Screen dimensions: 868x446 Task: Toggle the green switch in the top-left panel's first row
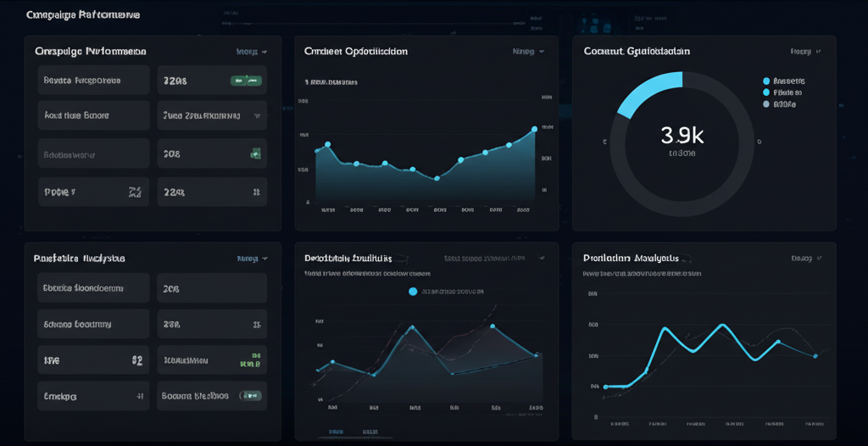pos(245,81)
